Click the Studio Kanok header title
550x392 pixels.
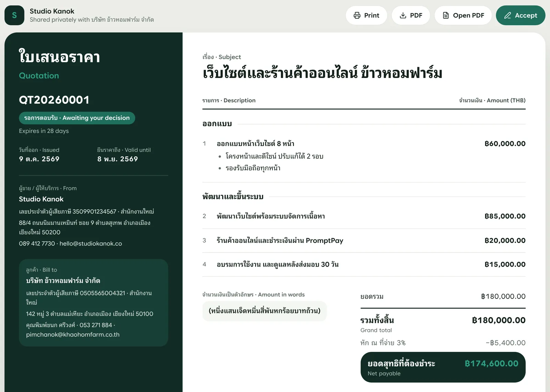point(52,11)
